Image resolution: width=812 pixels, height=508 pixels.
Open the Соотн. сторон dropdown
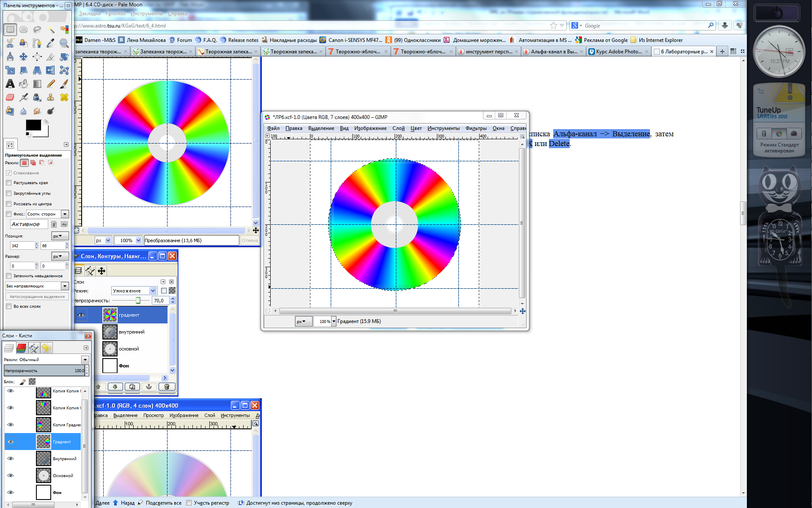(x=47, y=214)
